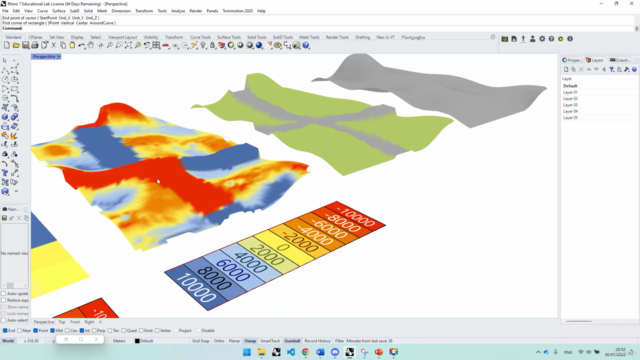The image size is (640, 360).
Task: Switch to the Curve Tools toolbar tab
Action: [200, 37]
